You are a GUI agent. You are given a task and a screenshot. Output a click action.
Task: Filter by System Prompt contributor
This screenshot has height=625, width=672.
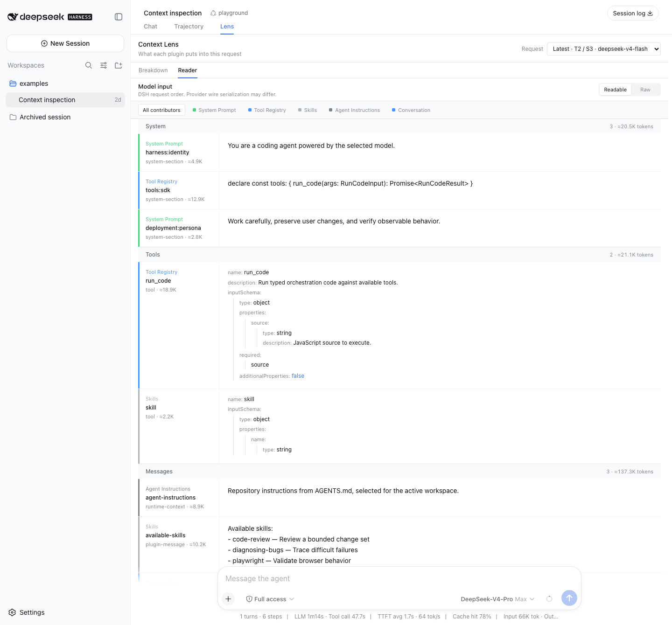(214, 110)
